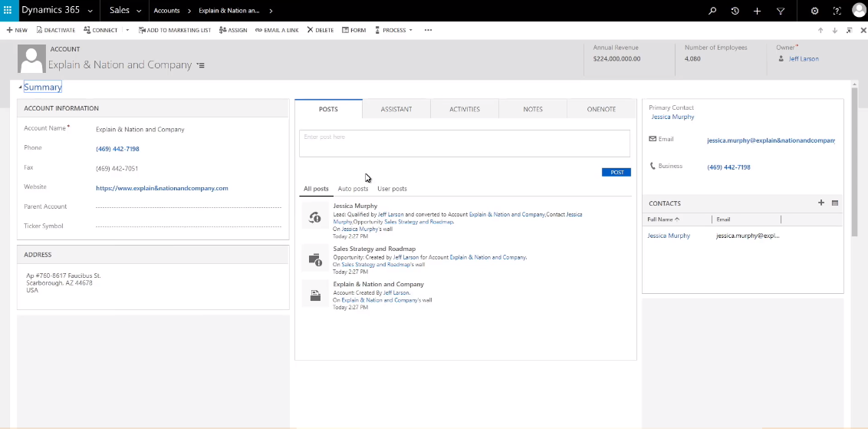Click the quick create plus icon
Image resolution: width=868 pixels, height=429 pixels.
click(758, 11)
